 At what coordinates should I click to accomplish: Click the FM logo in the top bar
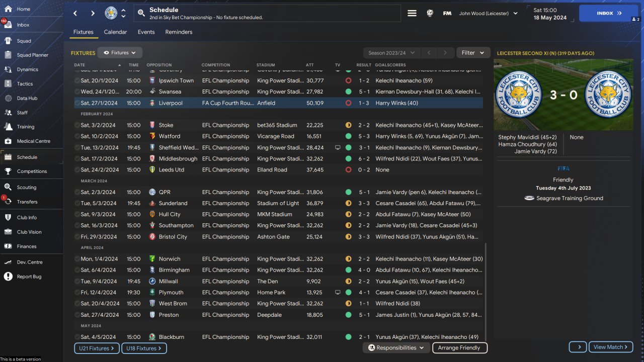pyautogui.click(x=447, y=14)
